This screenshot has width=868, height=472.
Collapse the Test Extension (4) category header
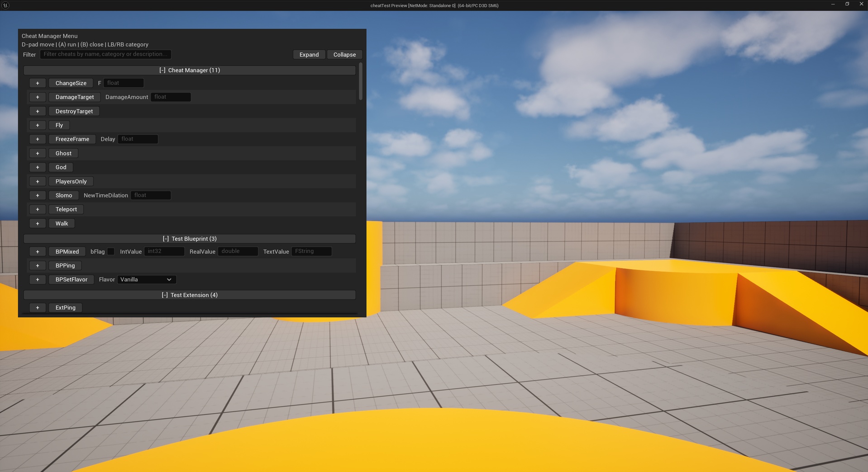[x=190, y=295]
